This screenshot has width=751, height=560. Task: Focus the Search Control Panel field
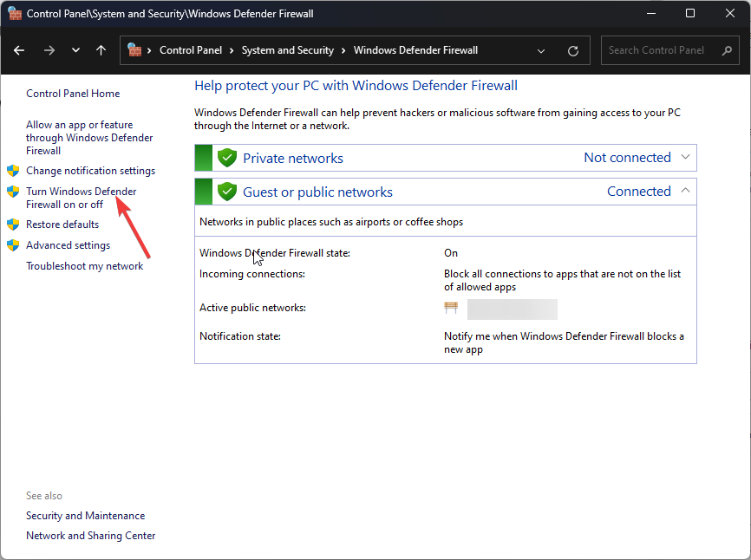pyautogui.click(x=659, y=50)
